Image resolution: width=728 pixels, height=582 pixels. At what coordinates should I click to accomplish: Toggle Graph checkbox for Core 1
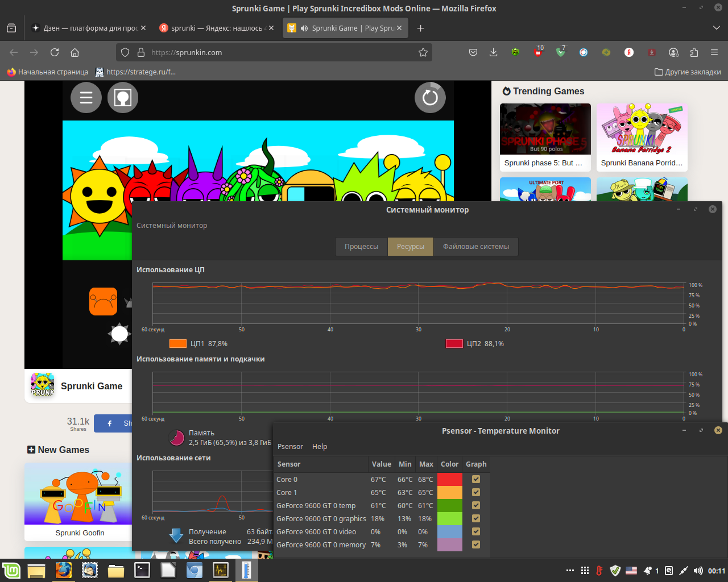tap(476, 492)
